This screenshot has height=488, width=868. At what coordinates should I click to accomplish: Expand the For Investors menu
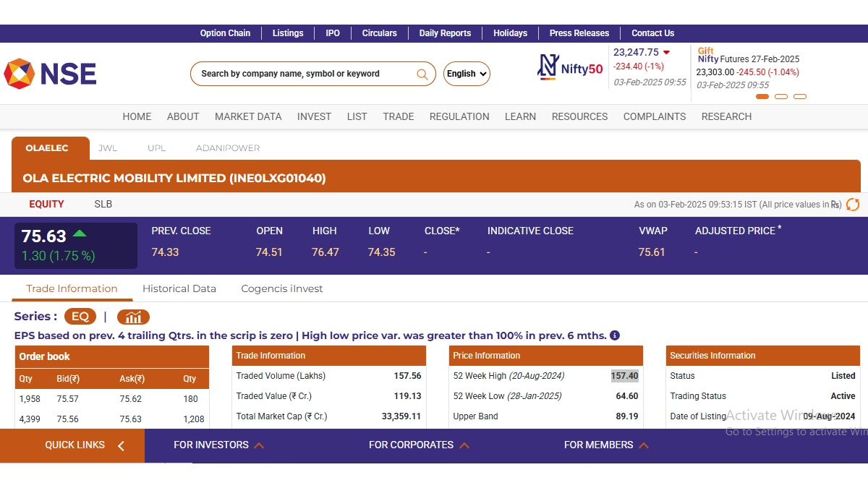point(218,445)
